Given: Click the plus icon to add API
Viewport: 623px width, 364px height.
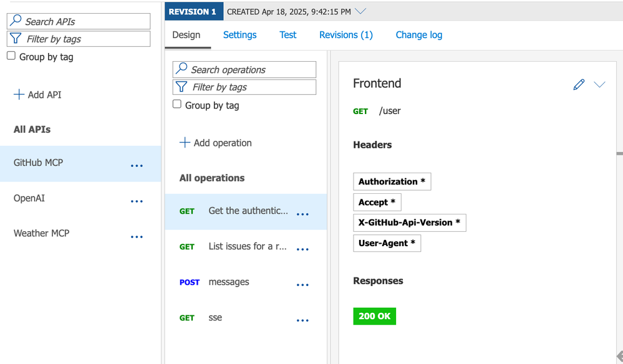Looking at the screenshot, I should 19,95.
